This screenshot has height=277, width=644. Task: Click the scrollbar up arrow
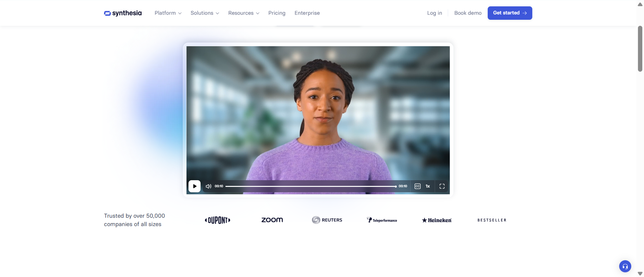pos(640,4)
